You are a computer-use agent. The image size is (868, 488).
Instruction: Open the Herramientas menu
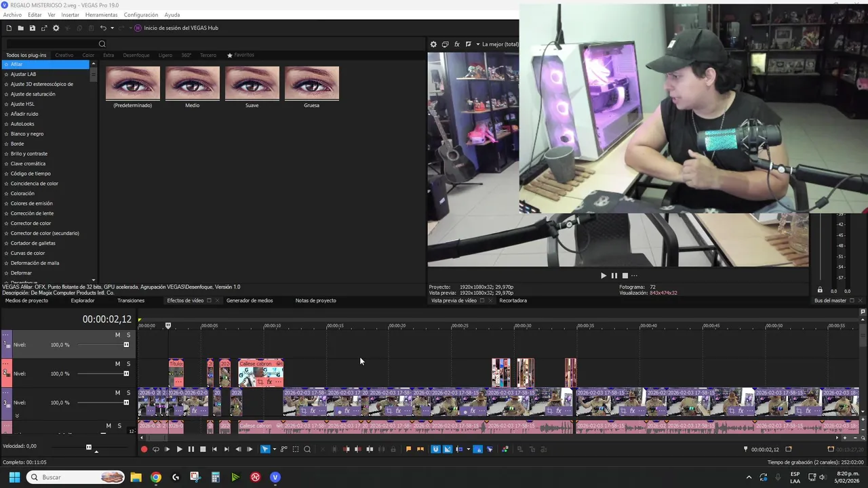click(101, 15)
